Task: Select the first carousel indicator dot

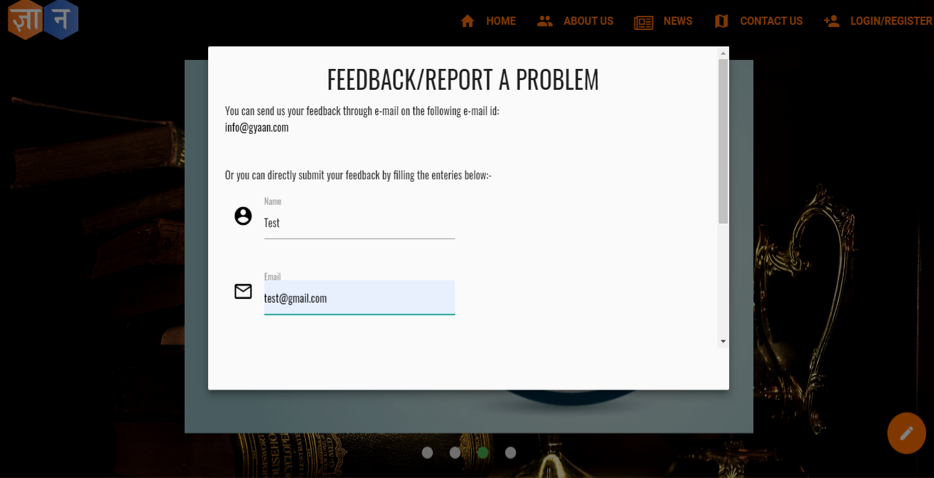Action: [427, 453]
